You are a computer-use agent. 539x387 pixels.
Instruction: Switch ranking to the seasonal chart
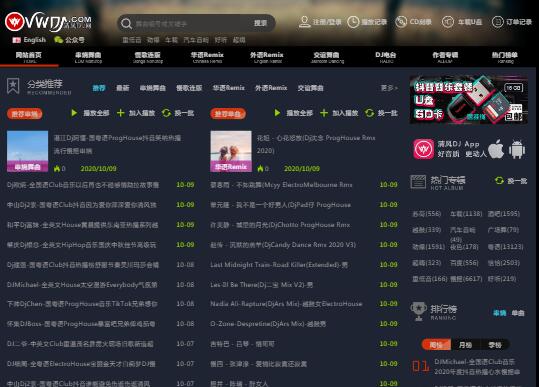tap(494, 344)
